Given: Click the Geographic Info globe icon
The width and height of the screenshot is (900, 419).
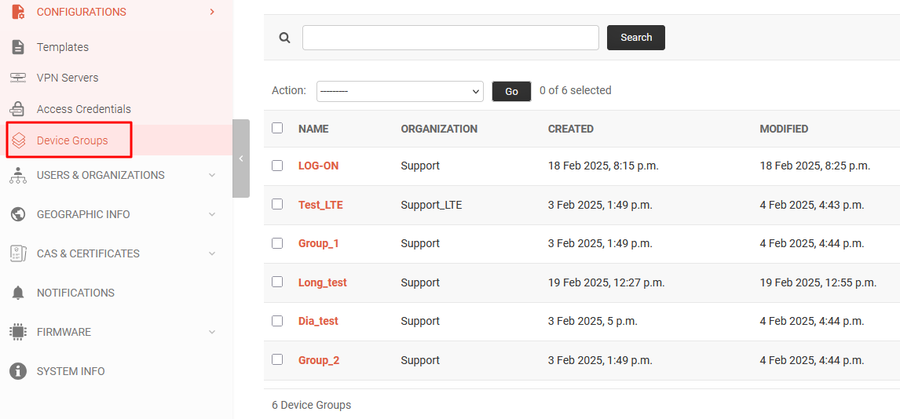Looking at the screenshot, I should pos(17,214).
